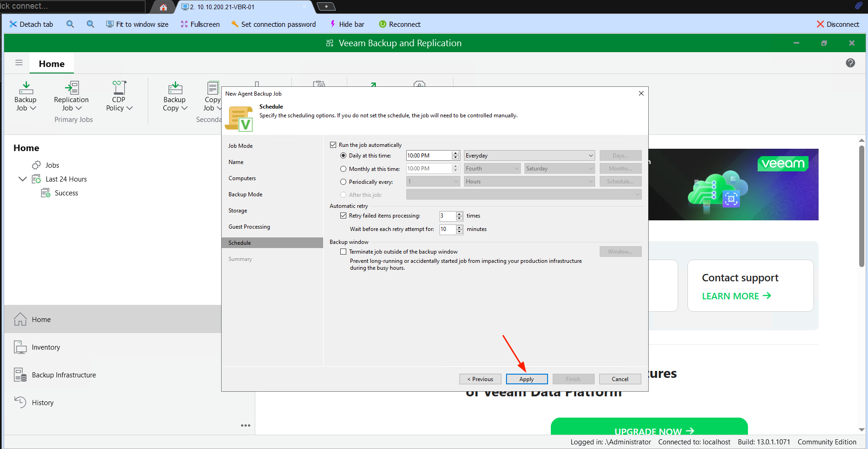
Task: Open the Replication Job ribbon icon
Action: pos(72,88)
